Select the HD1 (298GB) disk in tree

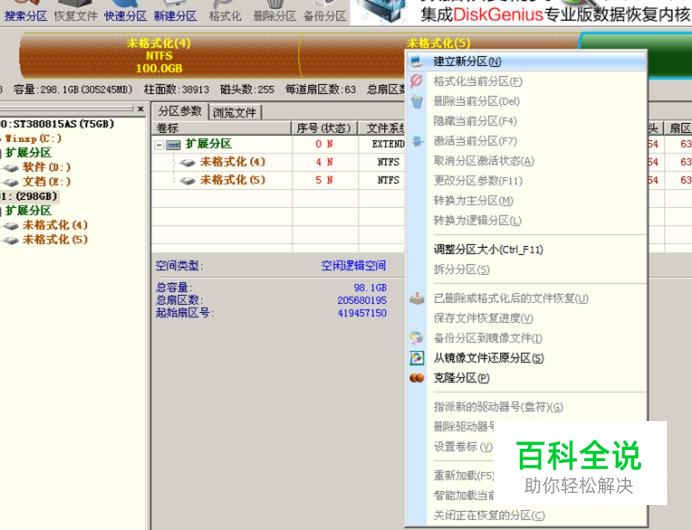coord(29,196)
